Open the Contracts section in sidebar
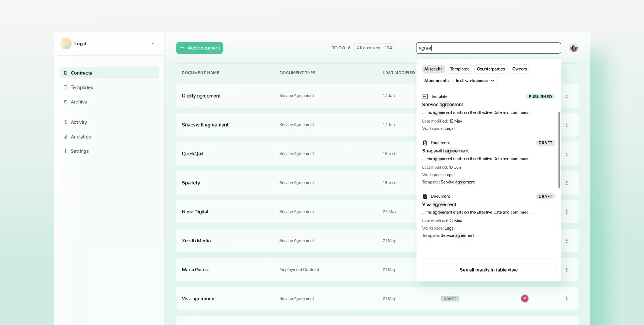The width and height of the screenshot is (644, 325). (109, 73)
